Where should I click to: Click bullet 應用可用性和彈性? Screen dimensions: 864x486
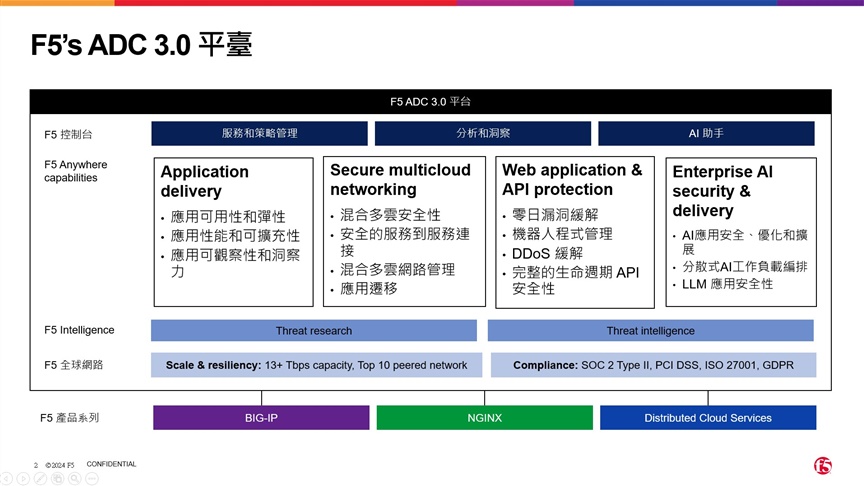point(228,217)
